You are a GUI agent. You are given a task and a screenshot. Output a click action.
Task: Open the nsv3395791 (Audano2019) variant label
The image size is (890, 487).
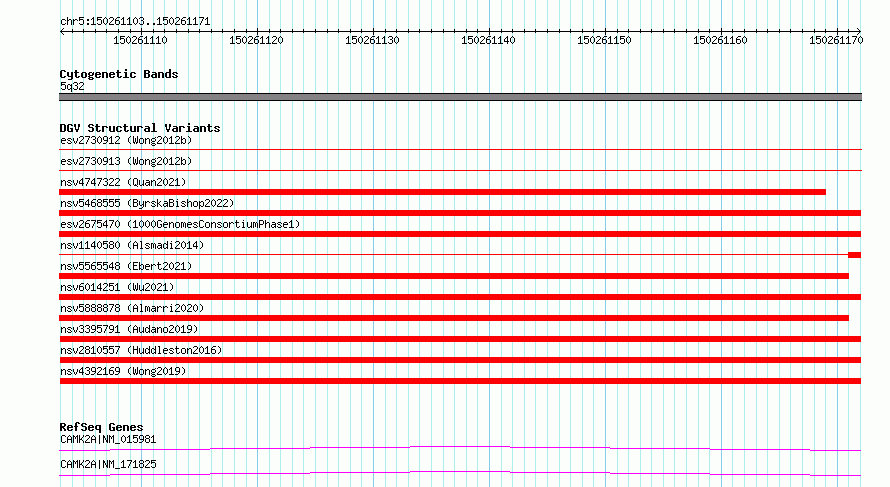[129, 329]
